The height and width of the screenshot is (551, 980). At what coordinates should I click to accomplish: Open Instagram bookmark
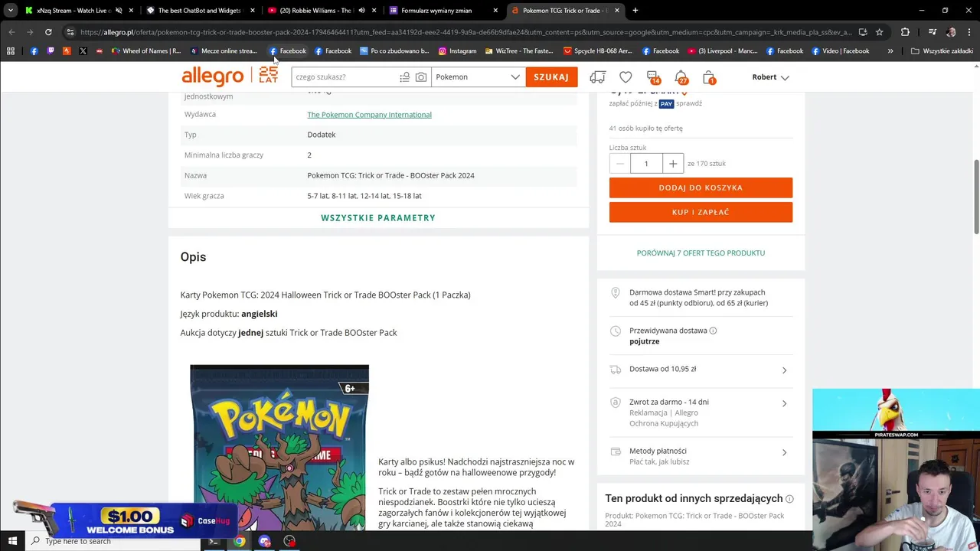click(x=457, y=51)
